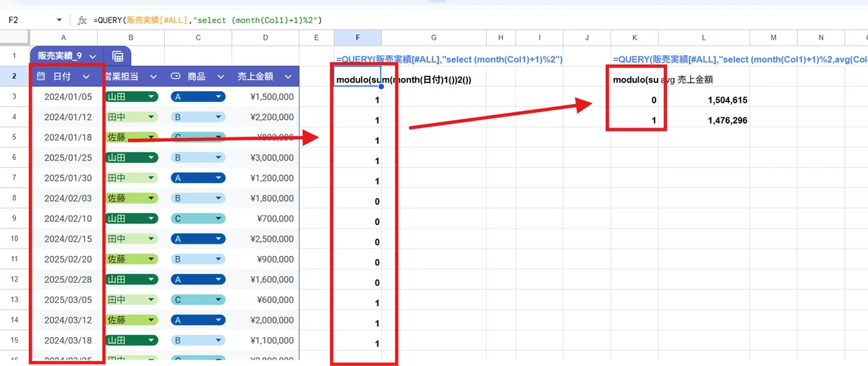Open the table view icon beside 販売実績_9
Screen dimensions: 868x366
[116, 56]
